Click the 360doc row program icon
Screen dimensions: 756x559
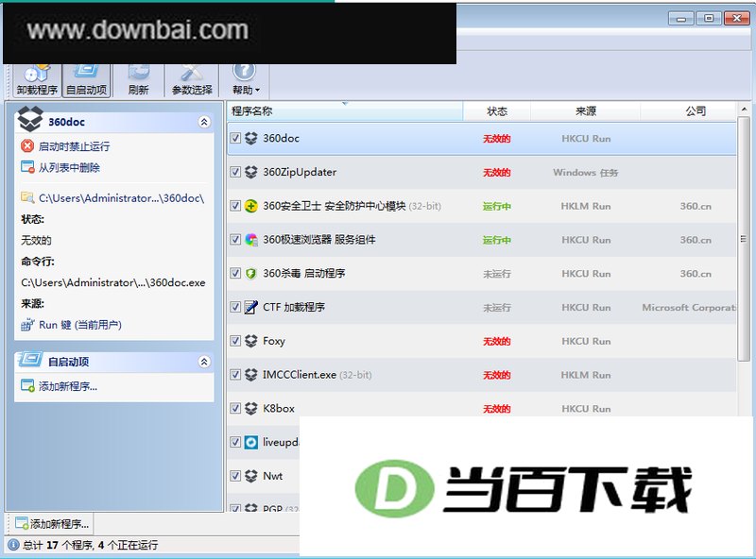pos(251,138)
